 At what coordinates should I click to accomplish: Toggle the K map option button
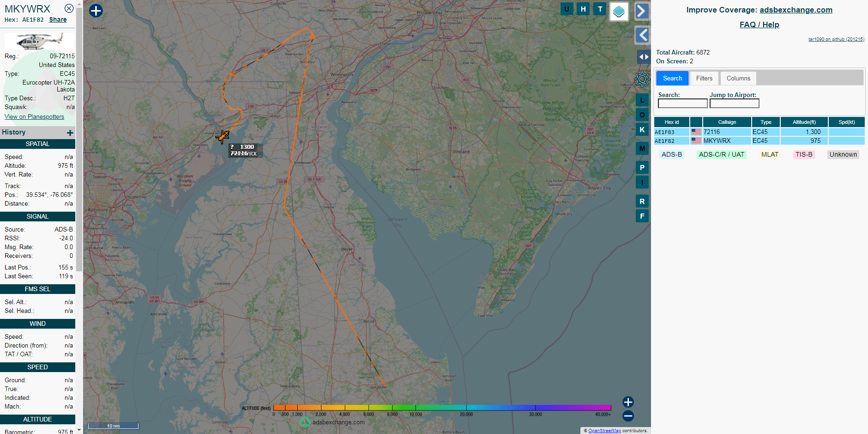coord(642,129)
